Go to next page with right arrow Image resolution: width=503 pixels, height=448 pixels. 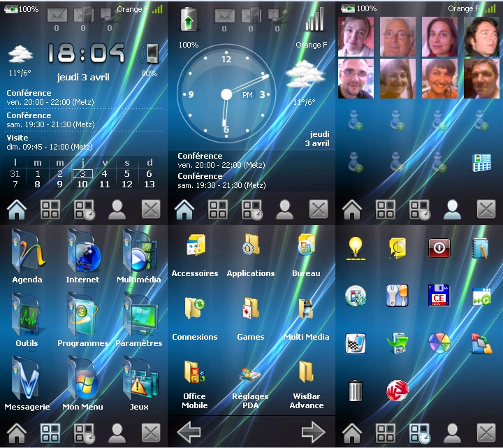[x=313, y=433]
